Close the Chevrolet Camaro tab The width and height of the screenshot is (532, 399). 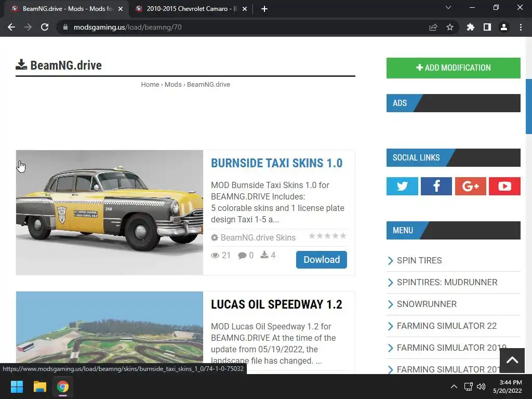point(245,9)
